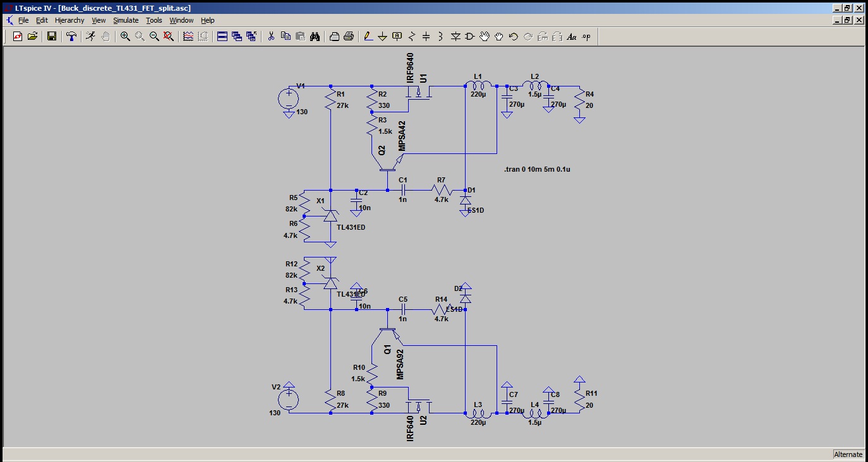This screenshot has width=868, height=462.
Task: Click the Find binoculars icon
Action: 315,37
